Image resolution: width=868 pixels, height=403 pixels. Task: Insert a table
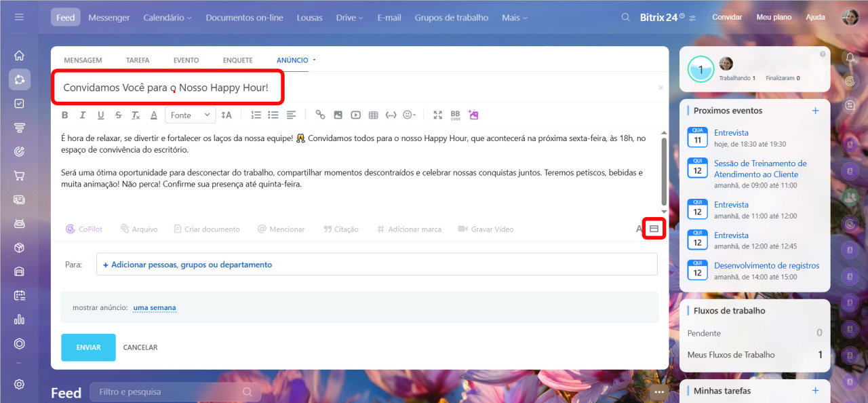pos(373,115)
